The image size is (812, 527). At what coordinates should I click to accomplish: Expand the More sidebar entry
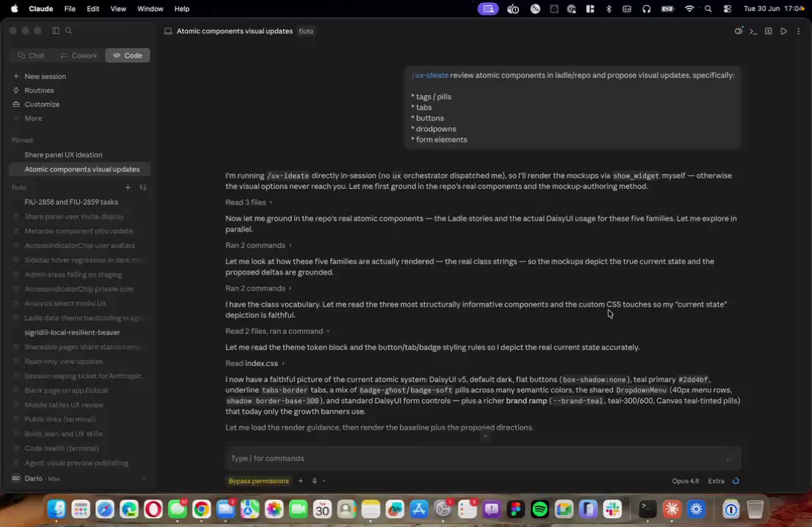[33, 118]
